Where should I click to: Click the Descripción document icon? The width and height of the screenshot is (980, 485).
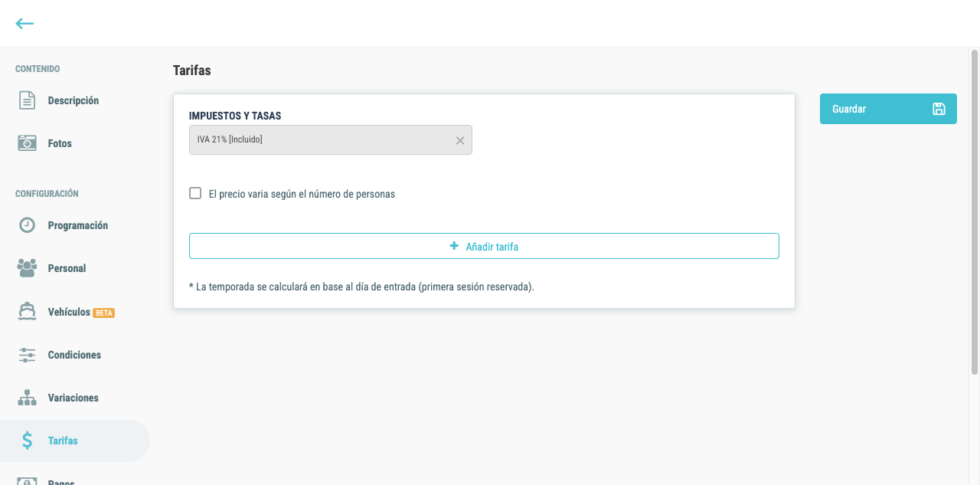(28, 100)
